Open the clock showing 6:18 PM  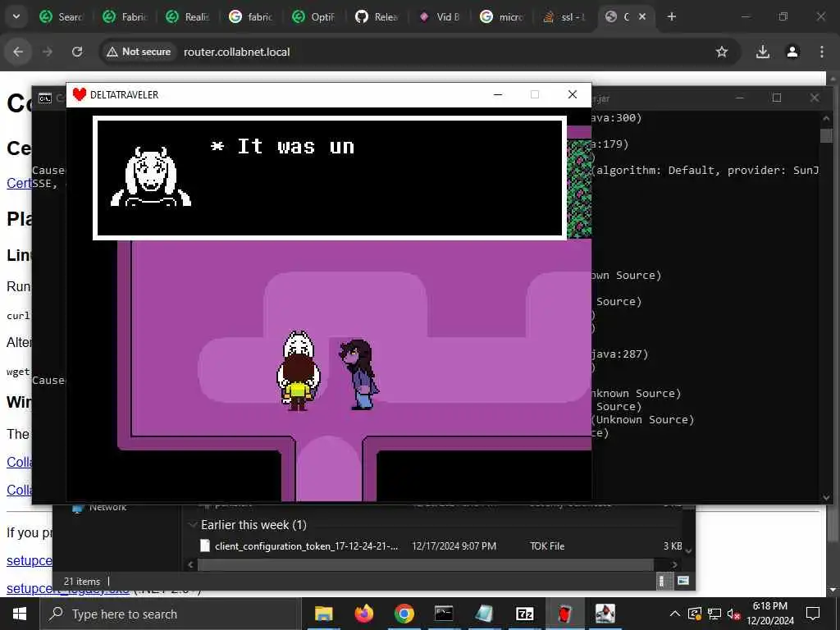[769, 614]
